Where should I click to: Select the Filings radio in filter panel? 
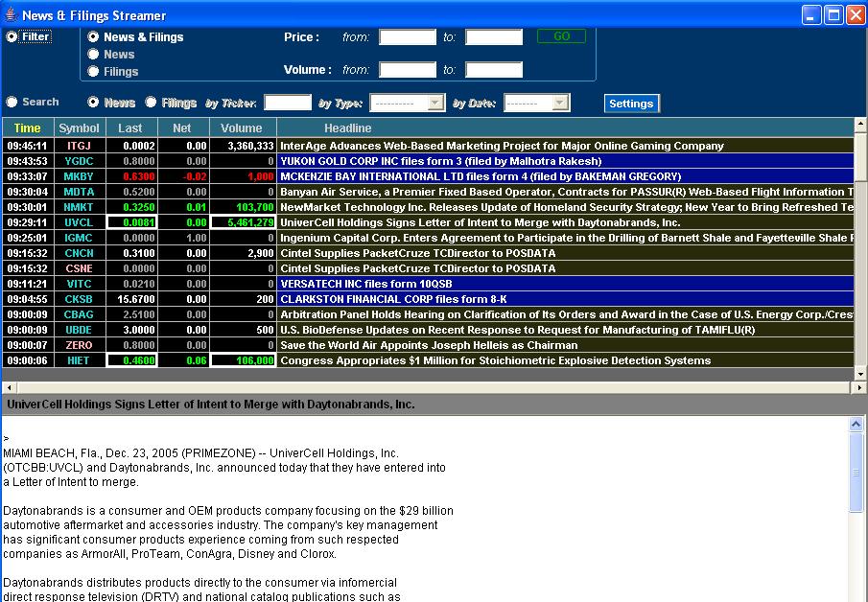tap(93, 71)
